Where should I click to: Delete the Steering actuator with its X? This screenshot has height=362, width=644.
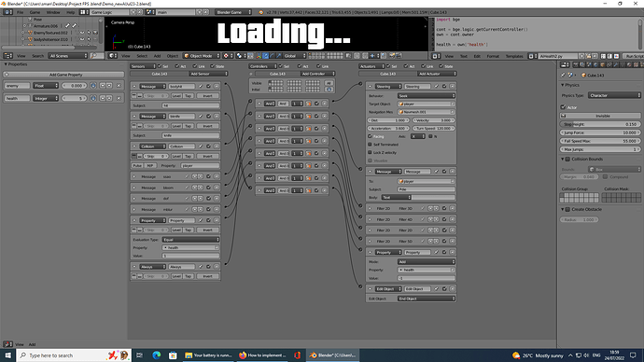(x=452, y=87)
